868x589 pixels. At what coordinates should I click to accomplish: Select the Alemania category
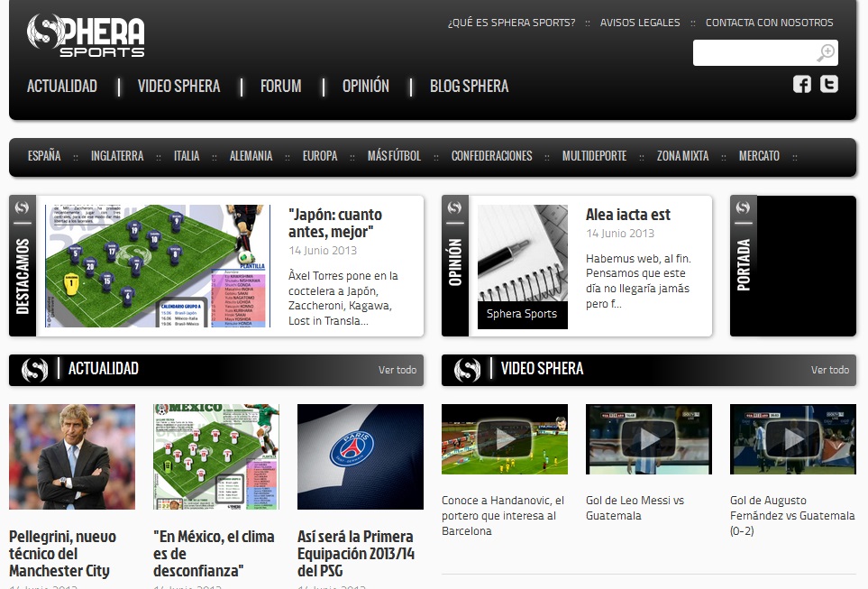pos(251,156)
